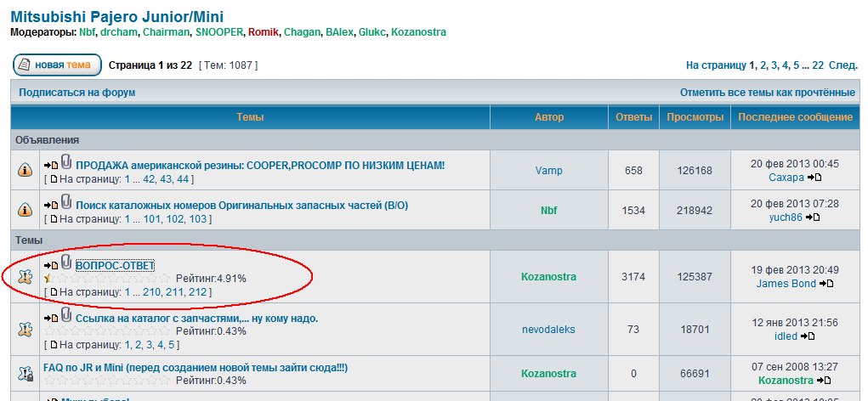Open last poster yuch86 profile
Screen dimensions: 868x401
[786, 217]
